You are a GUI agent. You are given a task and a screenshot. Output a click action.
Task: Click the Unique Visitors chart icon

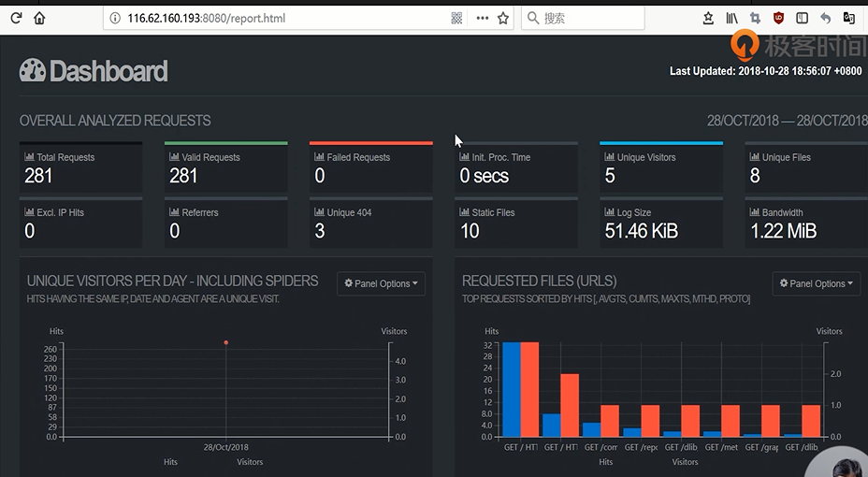click(610, 157)
